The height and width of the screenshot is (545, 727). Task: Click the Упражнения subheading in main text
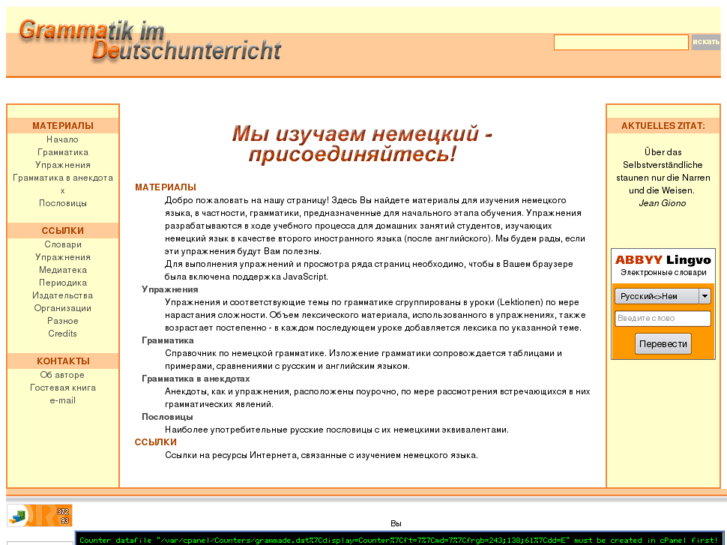(x=170, y=289)
